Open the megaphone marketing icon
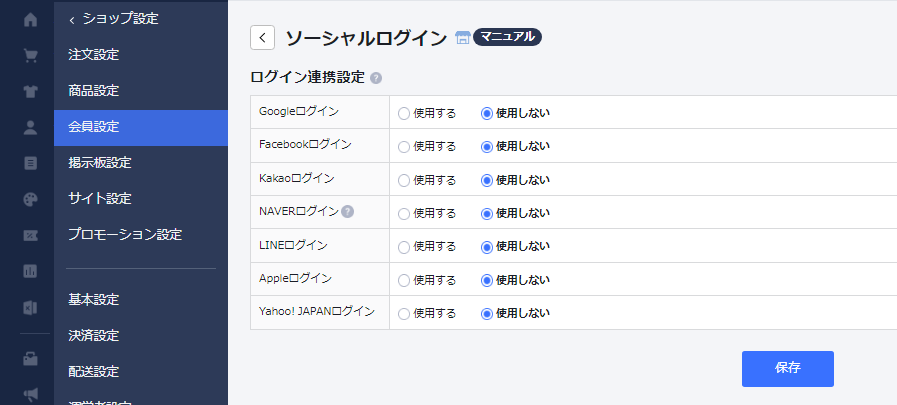This screenshot has width=897, height=405. [x=30, y=394]
